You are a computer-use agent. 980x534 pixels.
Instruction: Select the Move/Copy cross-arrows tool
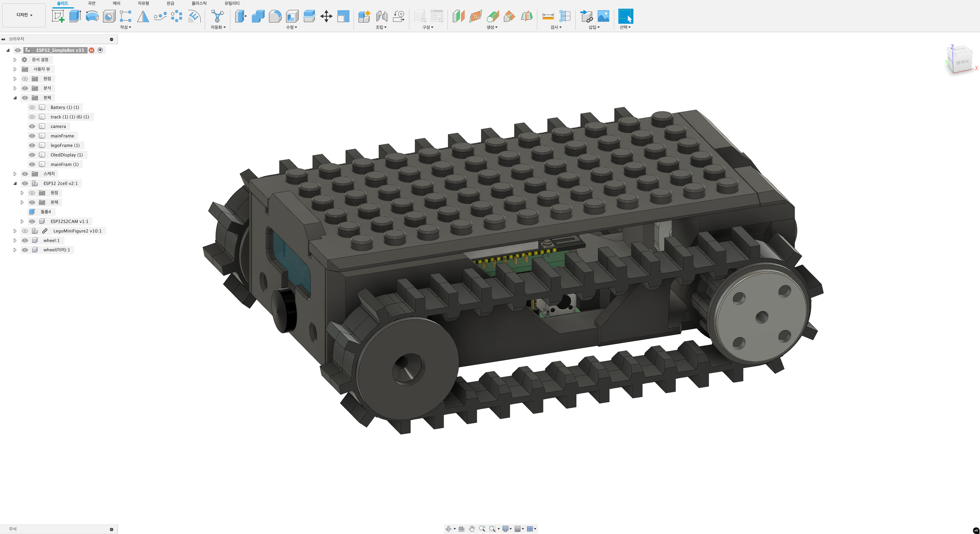click(x=326, y=16)
